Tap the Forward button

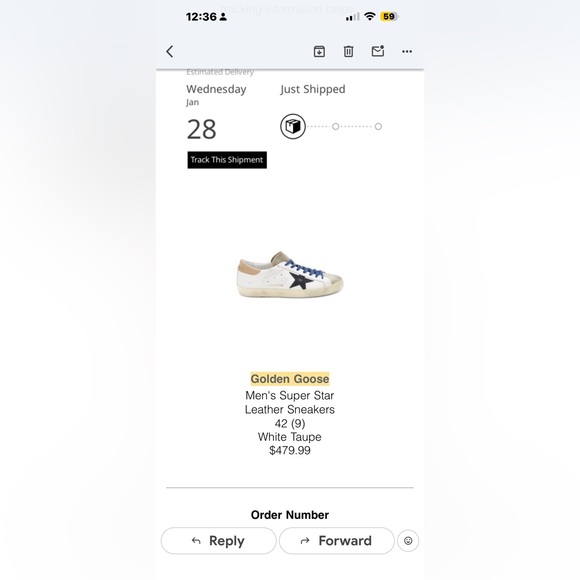(337, 541)
